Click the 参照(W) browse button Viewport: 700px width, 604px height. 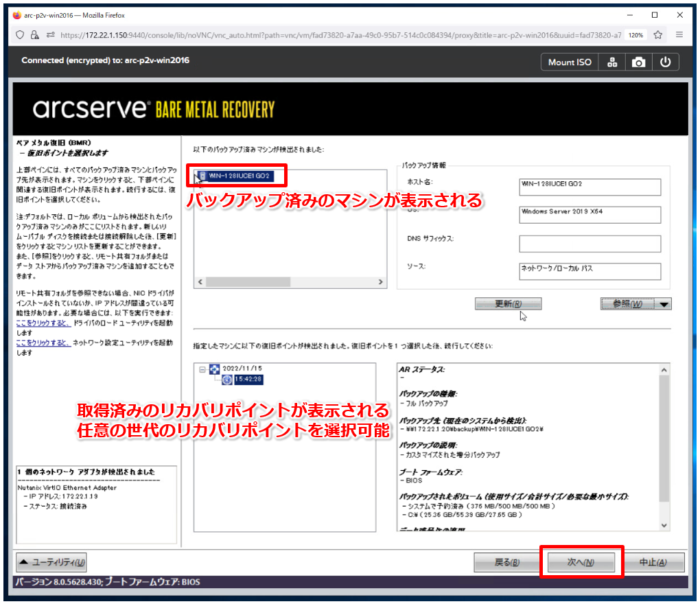click(x=627, y=304)
